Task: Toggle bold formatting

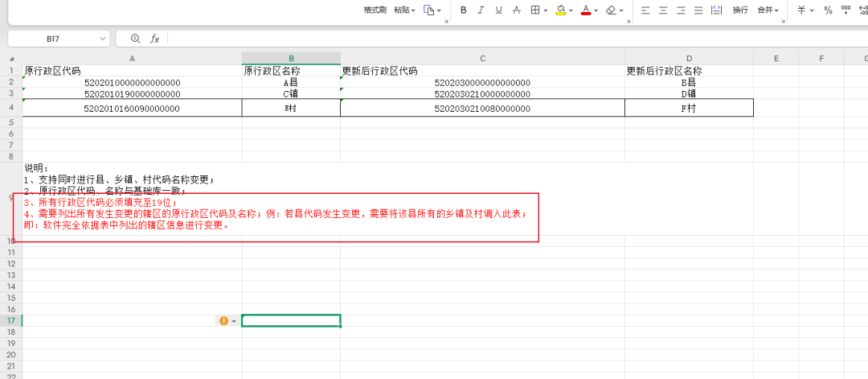Action: (464, 10)
